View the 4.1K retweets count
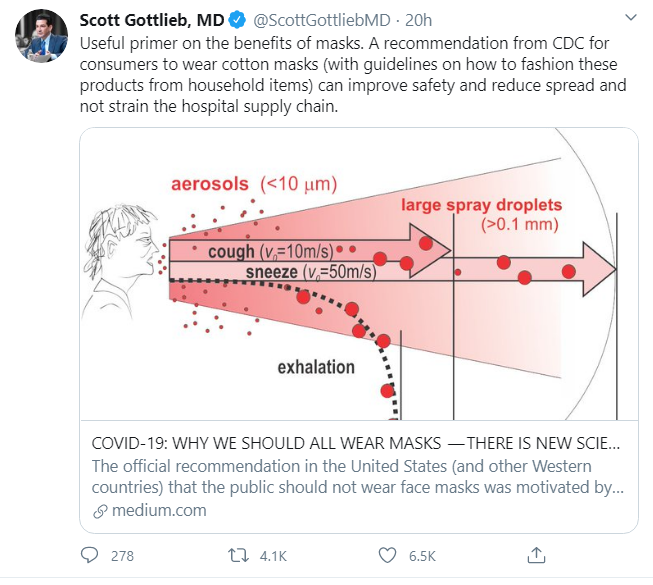Screen dimensions: 653x585 pyautogui.click(x=273, y=556)
